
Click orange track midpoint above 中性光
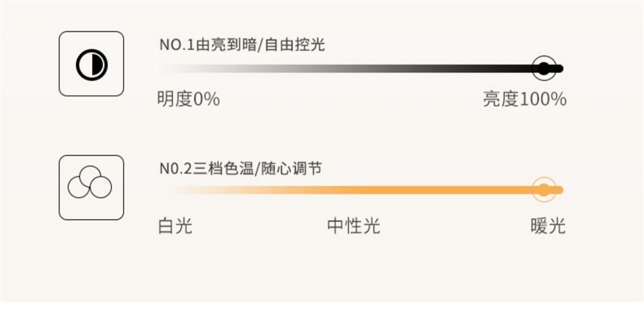click(x=354, y=190)
